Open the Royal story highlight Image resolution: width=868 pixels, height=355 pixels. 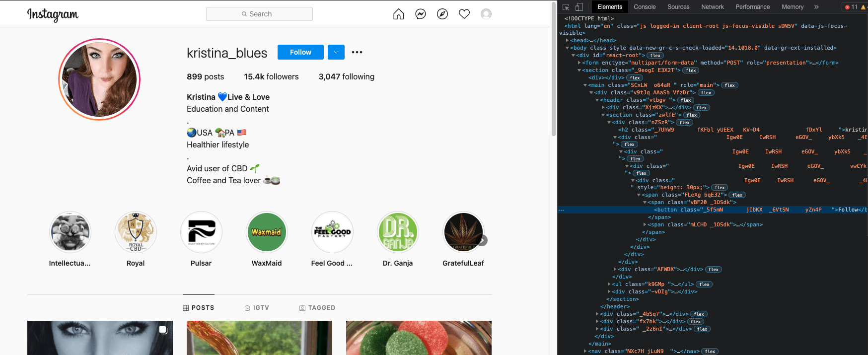[x=136, y=232]
